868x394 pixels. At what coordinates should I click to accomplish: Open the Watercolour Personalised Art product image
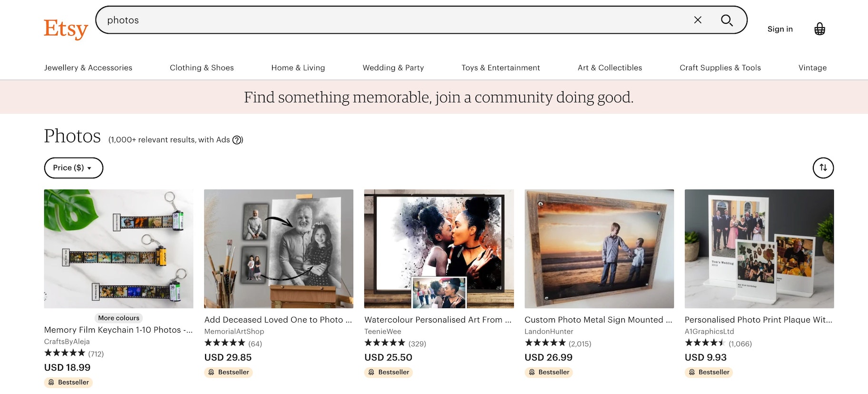click(439, 248)
